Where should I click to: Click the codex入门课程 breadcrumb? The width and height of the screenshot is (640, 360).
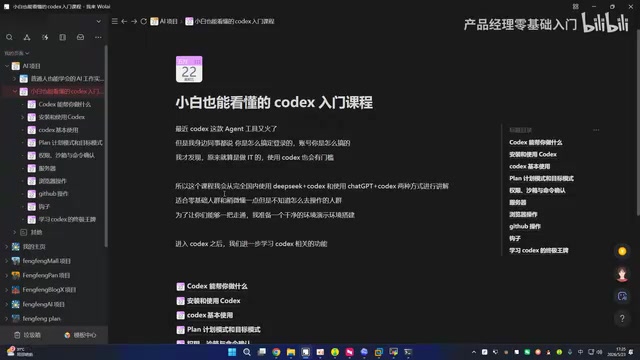[x=230, y=21]
